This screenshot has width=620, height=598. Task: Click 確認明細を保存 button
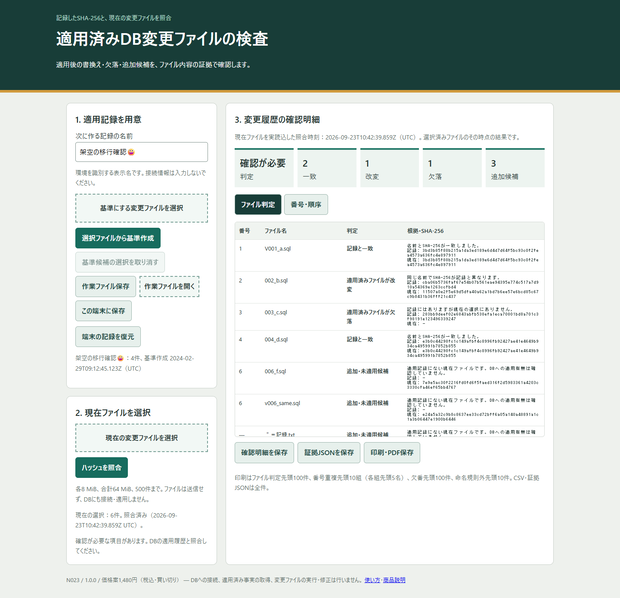(x=264, y=452)
